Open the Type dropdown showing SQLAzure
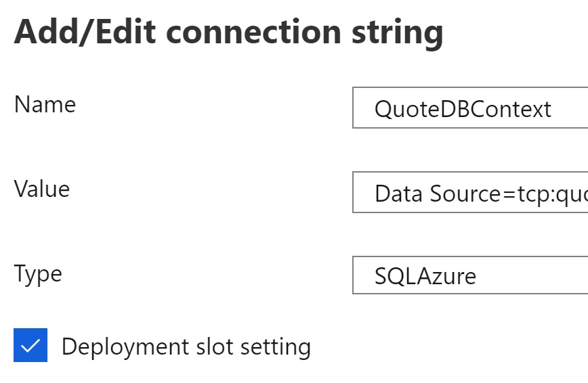The width and height of the screenshot is (588, 383). (x=470, y=275)
